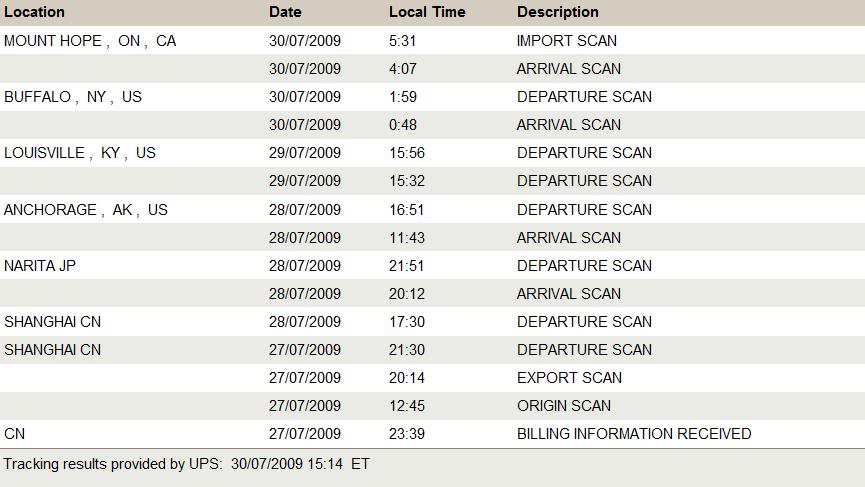Image resolution: width=865 pixels, height=487 pixels.
Task: Click the 0:48 local time entry
Action: pos(403,125)
